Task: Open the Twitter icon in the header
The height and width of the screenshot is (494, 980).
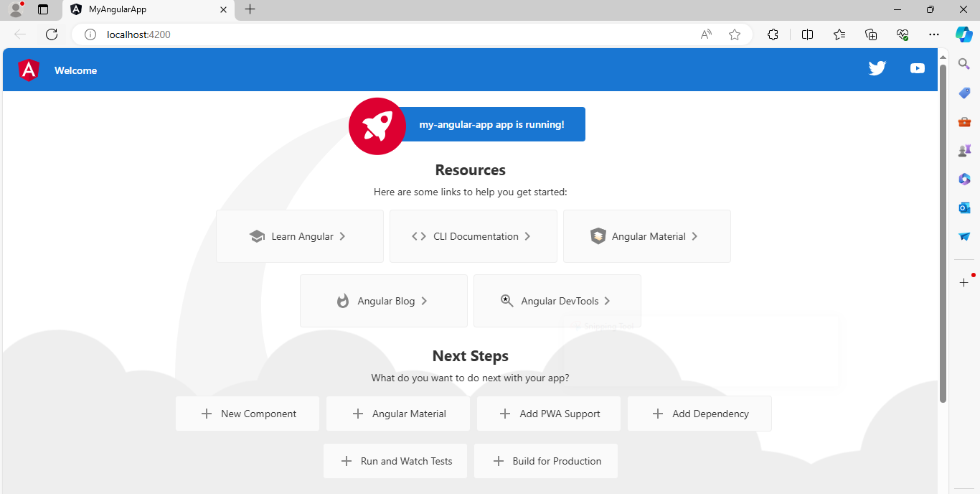Action: pos(877,67)
